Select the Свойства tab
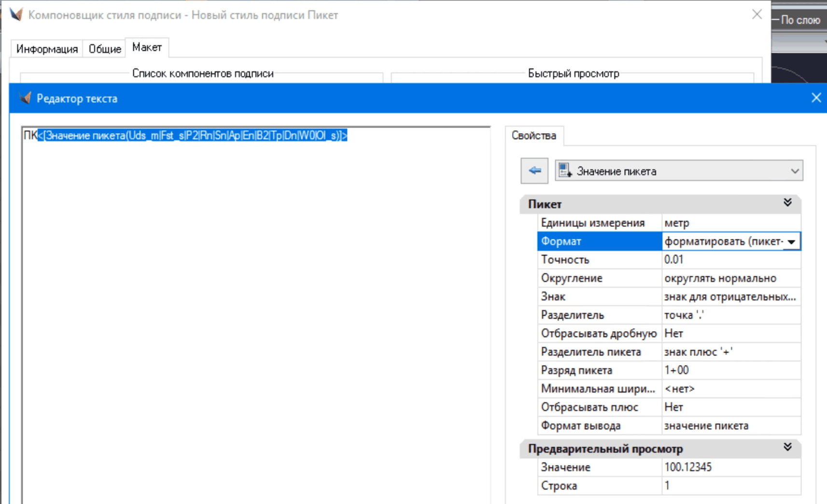Viewport: 827px width, 504px height. tap(533, 136)
